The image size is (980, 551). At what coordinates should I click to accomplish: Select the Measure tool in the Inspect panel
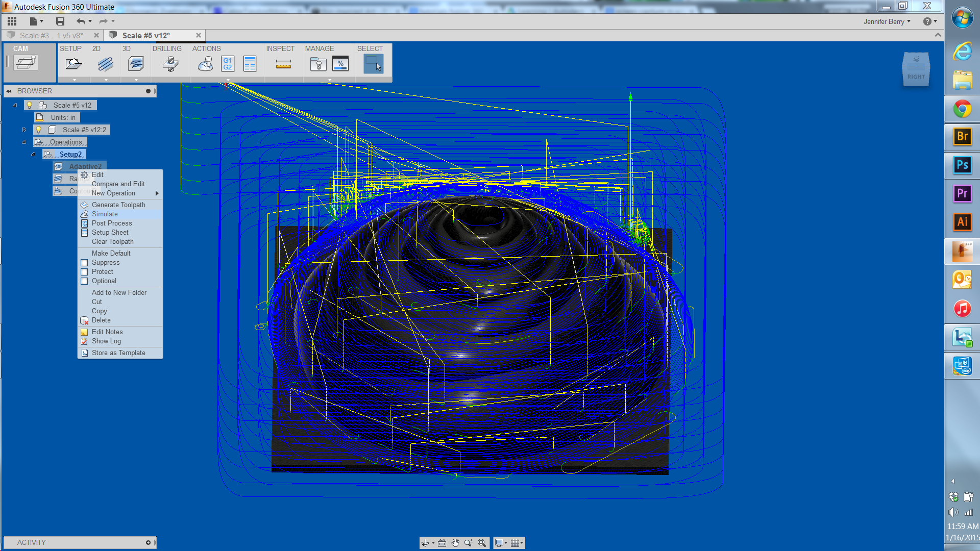pos(282,63)
